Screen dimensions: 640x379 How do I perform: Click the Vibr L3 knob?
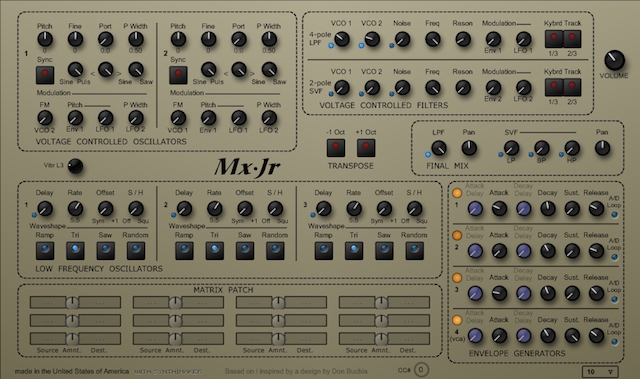pyautogui.click(x=75, y=166)
